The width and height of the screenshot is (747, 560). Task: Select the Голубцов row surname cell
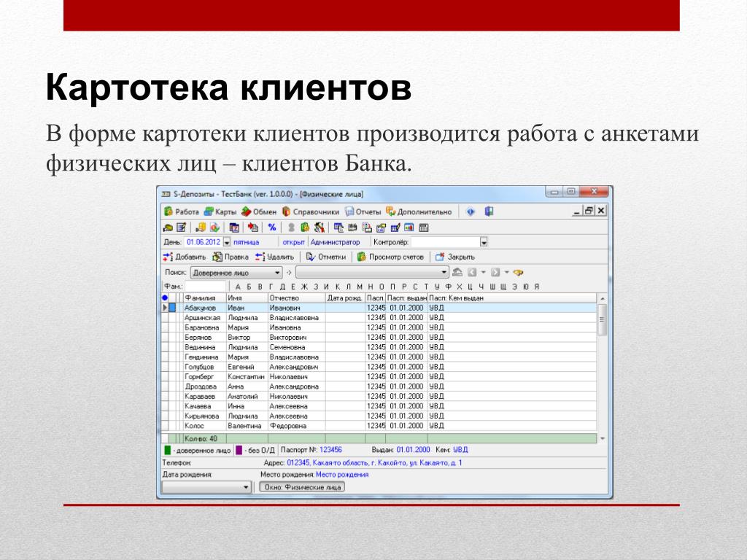point(204,367)
